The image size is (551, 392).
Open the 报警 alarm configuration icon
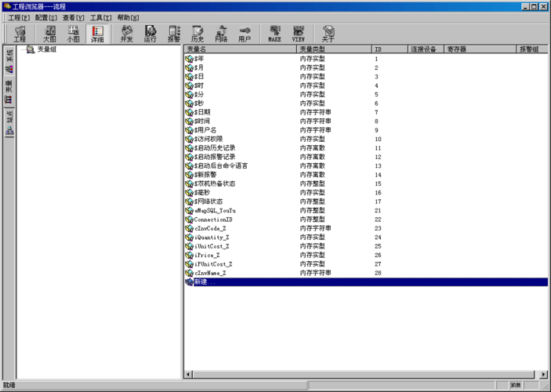pos(173,33)
